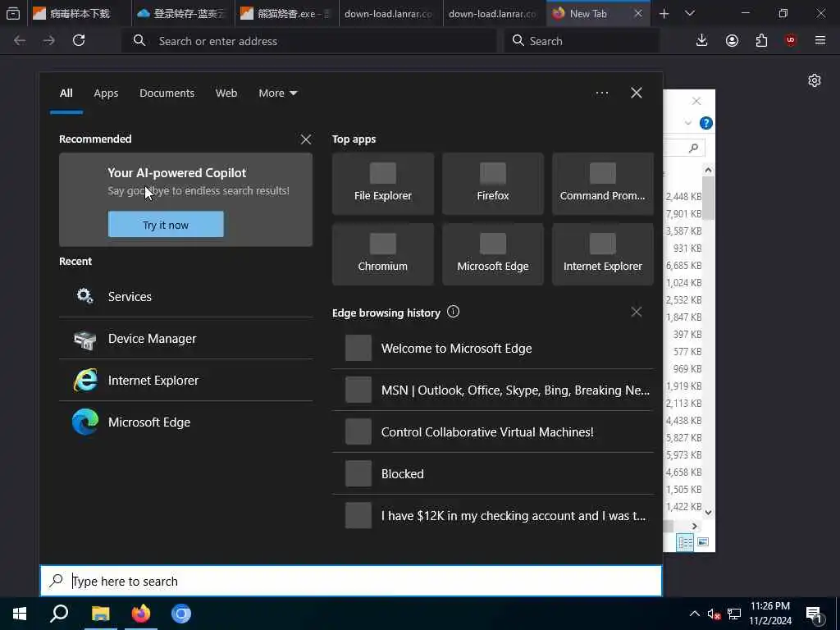
Task: Expand the More filter dropdown
Action: tap(277, 94)
